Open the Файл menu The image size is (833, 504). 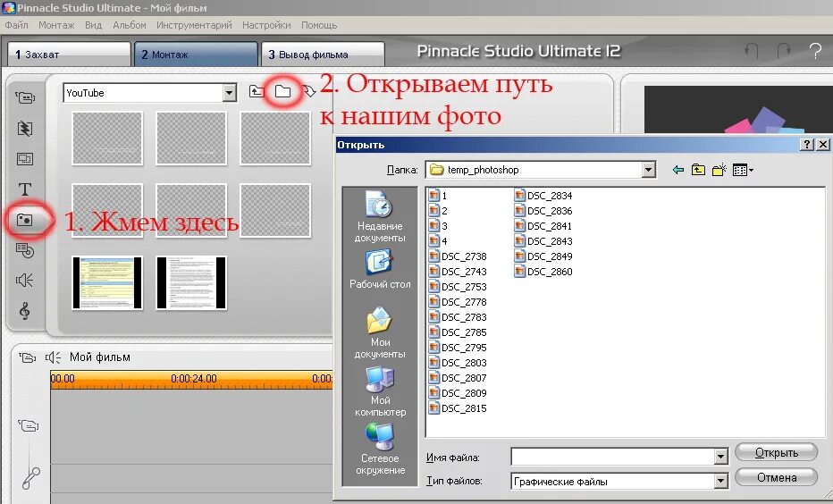16,25
